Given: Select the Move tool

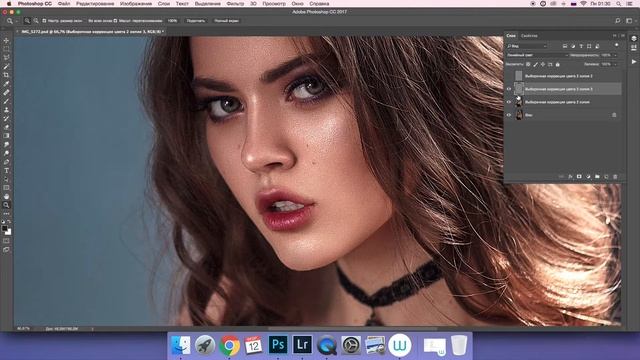Looking at the screenshot, I should pyautogui.click(x=6, y=41).
